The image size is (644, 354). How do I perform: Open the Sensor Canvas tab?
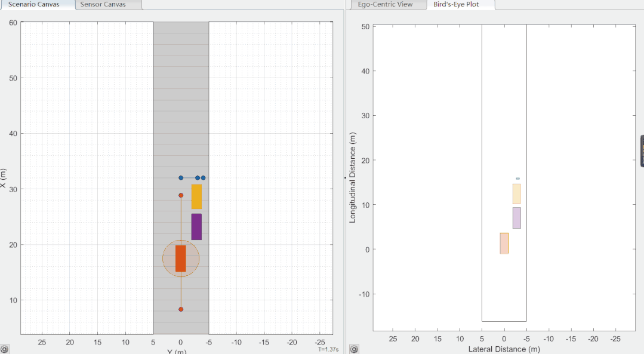(109, 5)
